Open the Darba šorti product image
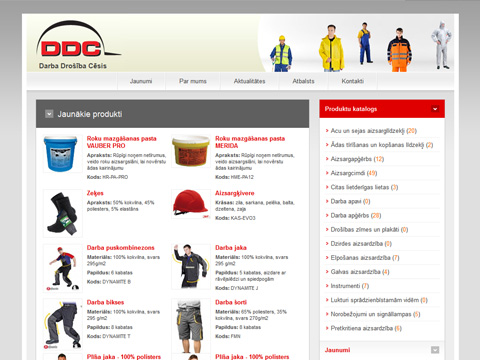 191,326
